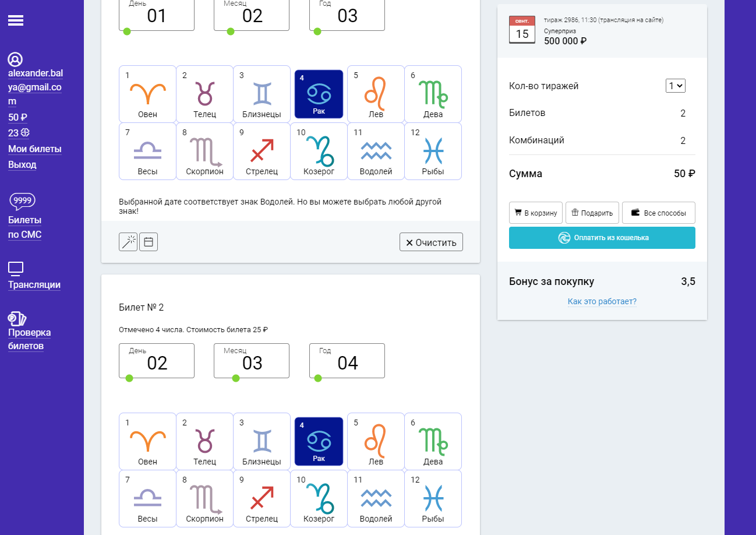Image resolution: width=756 pixels, height=535 pixels.
Task: Click the 9999 SMS speech bubble icon
Action: (23, 201)
